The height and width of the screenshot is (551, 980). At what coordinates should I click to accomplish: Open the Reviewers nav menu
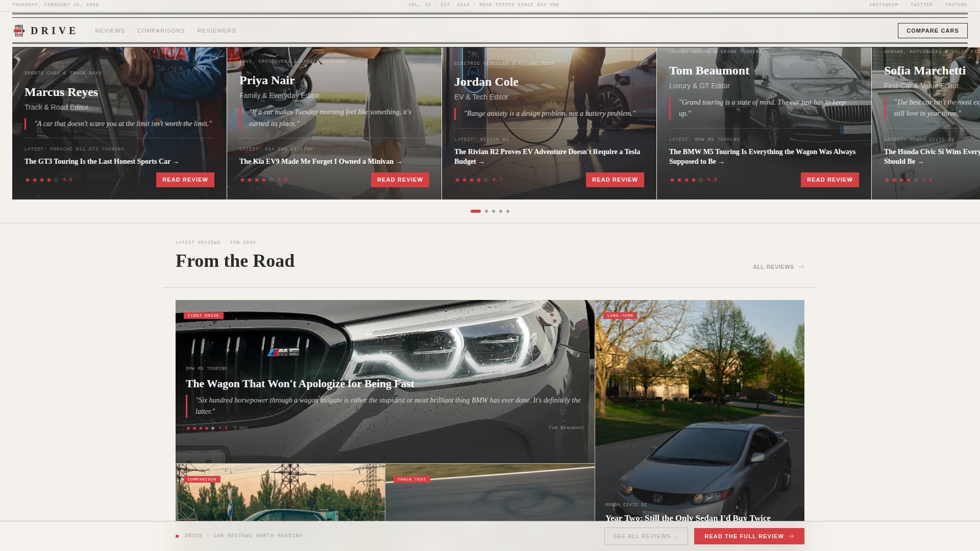click(x=216, y=31)
